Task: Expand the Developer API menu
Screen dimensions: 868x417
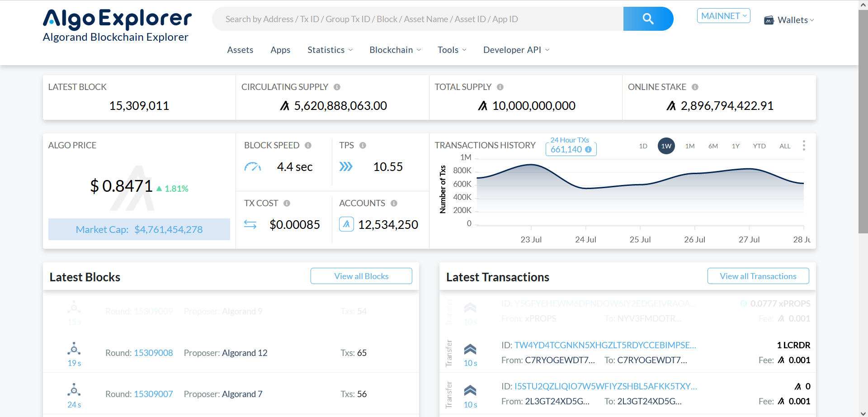Action: tap(516, 50)
